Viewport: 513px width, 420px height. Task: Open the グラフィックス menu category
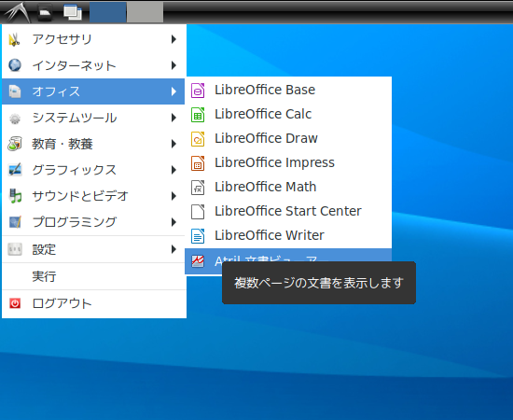point(93,170)
